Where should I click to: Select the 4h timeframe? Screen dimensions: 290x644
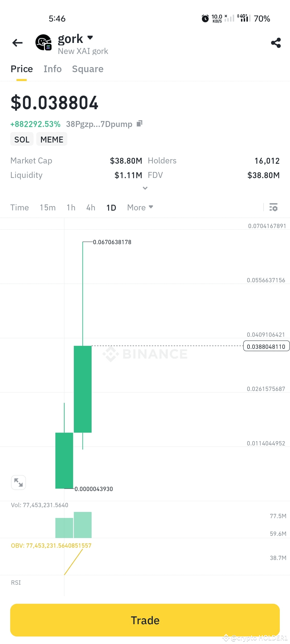pos(91,207)
